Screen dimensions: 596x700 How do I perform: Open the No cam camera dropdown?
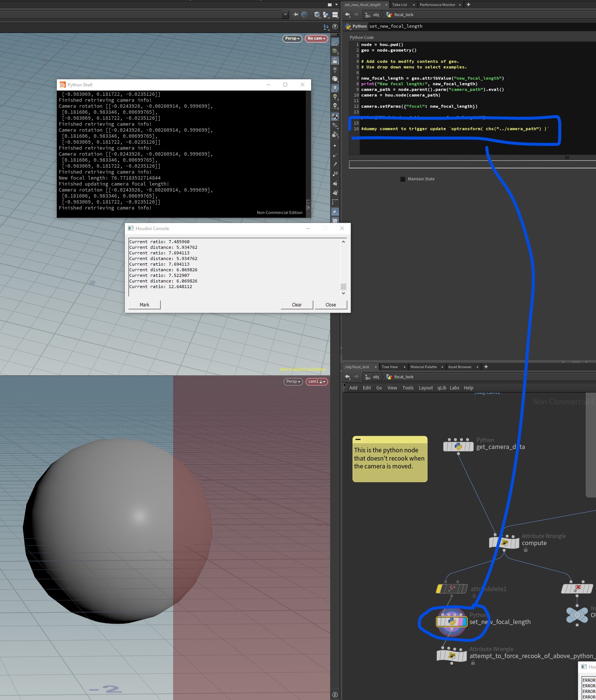316,39
